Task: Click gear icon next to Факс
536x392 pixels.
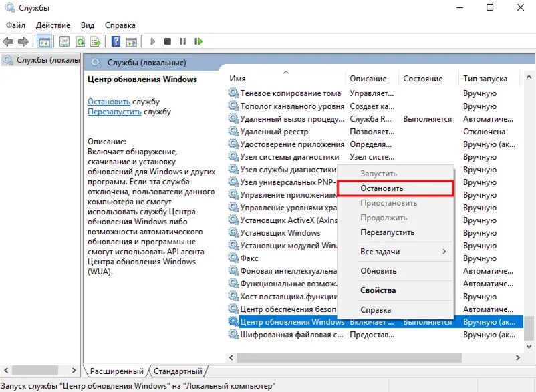Action: (x=233, y=258)
